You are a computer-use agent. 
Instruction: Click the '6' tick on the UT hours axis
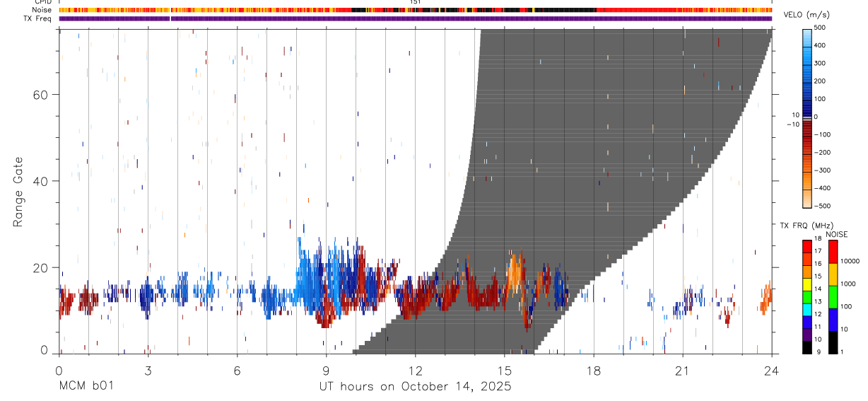click(237, 370)
